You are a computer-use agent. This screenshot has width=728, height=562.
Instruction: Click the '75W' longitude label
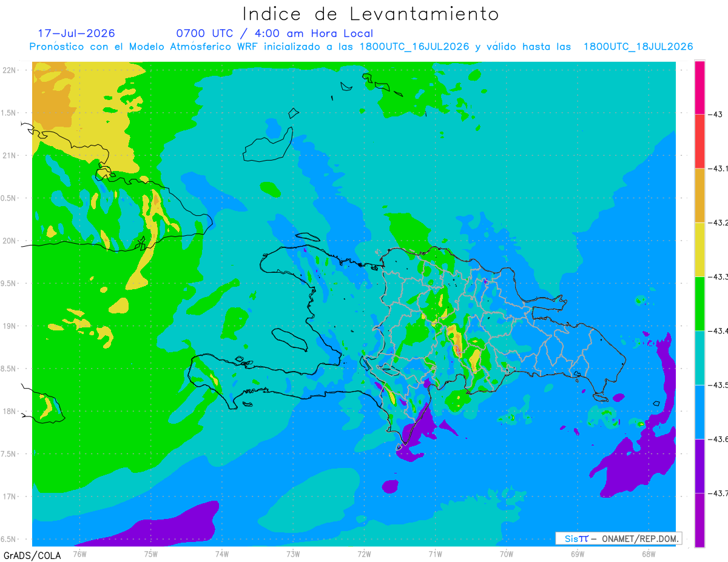point(150,553)
